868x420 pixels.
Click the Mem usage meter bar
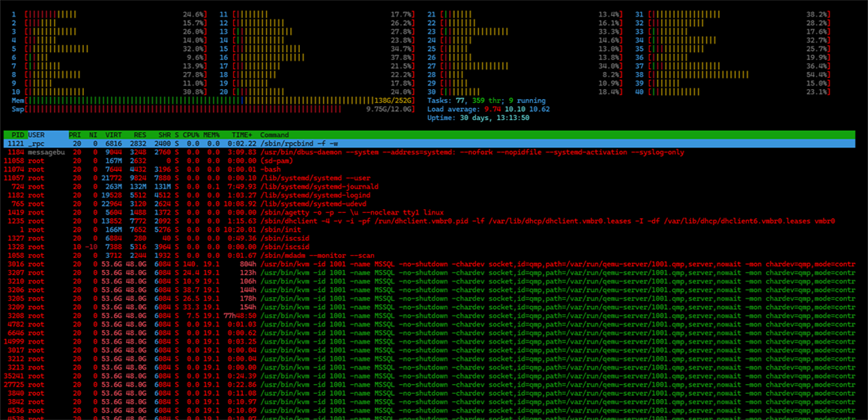coord(213,100)
